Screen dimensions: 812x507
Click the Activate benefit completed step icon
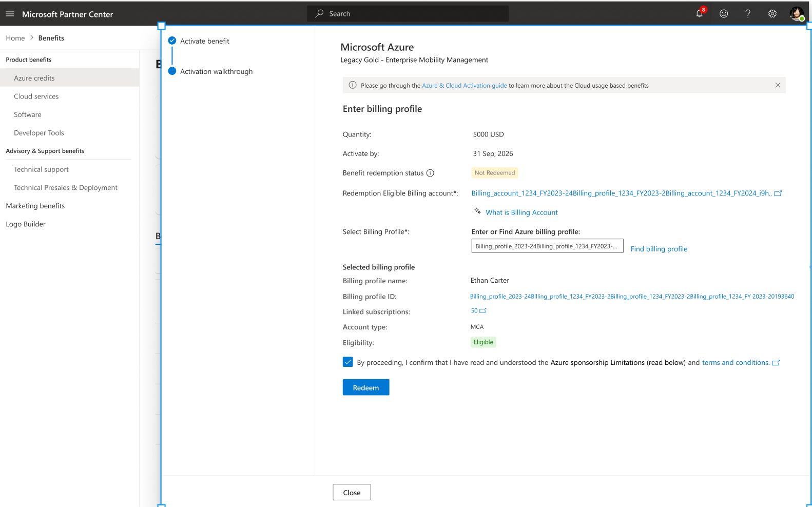172,41
